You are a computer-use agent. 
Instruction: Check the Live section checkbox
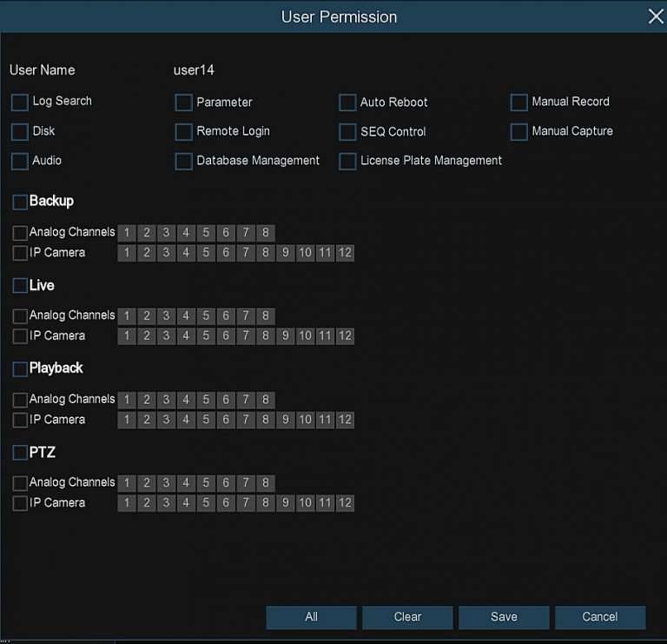(x=20, y=285)
